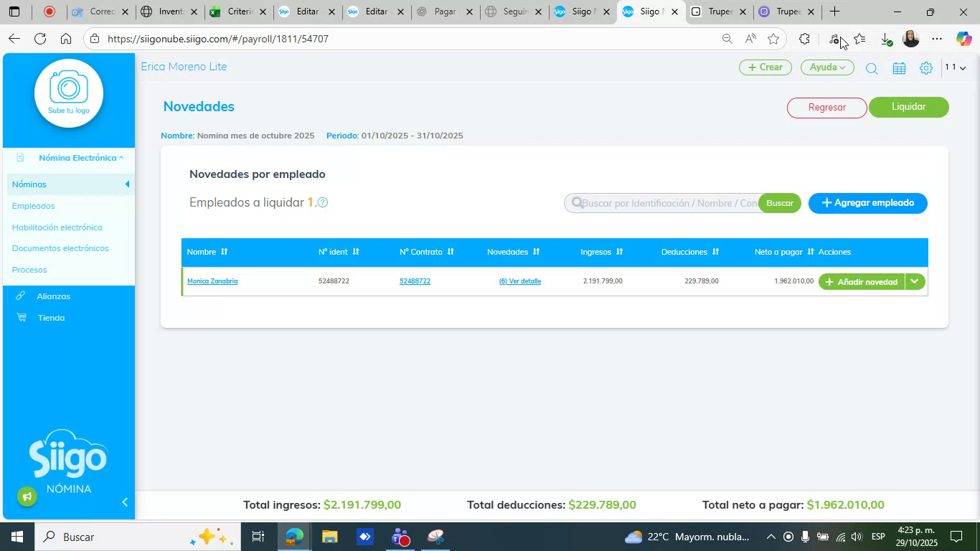Add this page to favorites with the star
This screenshot has height=551, width=980.
click(773, 39)
